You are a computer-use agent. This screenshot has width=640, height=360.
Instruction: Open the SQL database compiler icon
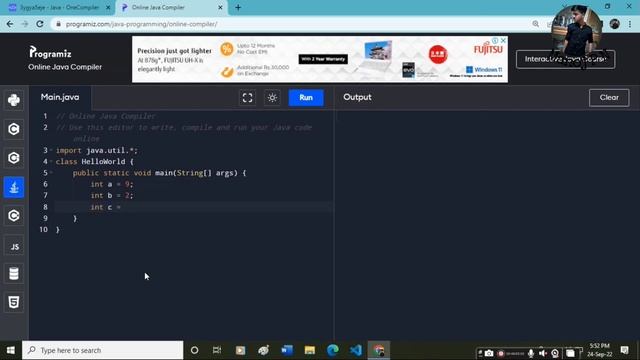click(14, 273)
